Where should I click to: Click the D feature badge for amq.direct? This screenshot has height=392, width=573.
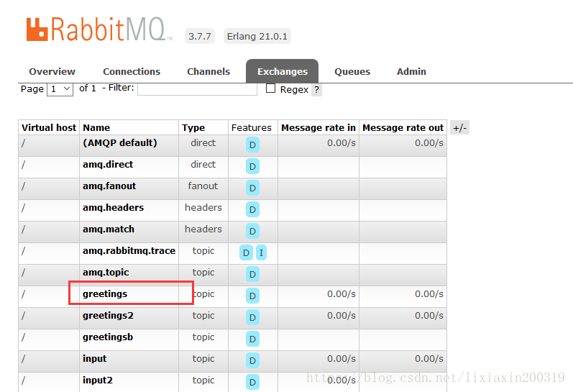(252, 166)
